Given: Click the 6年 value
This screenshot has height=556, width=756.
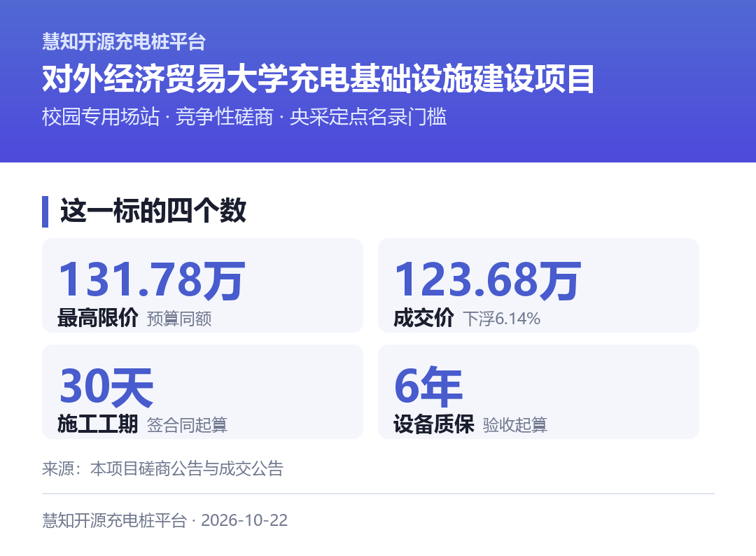Looking at the screenshot, I should pos(428,387).
